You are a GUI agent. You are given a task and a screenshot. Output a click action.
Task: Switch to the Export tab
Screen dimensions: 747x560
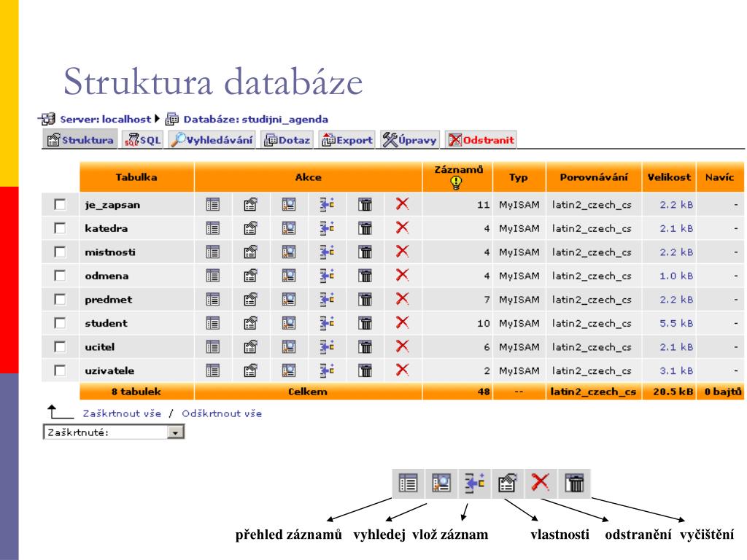tap(347, 140)
